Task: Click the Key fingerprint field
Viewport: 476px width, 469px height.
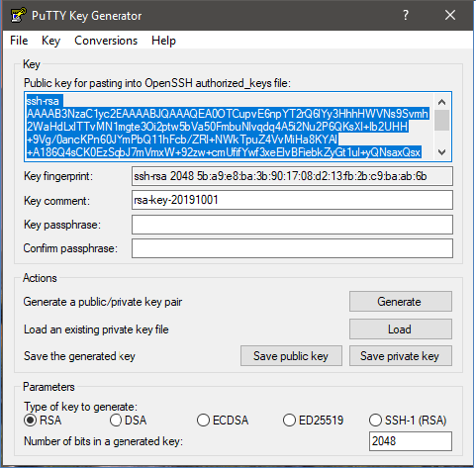Action: 292,176
